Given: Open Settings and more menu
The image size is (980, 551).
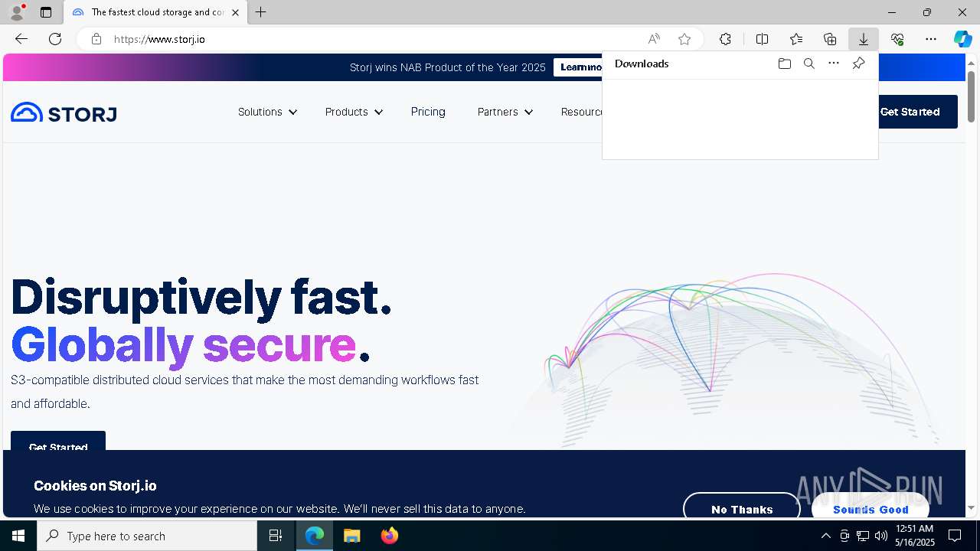Looking at the screenshot, I should 931,39.
